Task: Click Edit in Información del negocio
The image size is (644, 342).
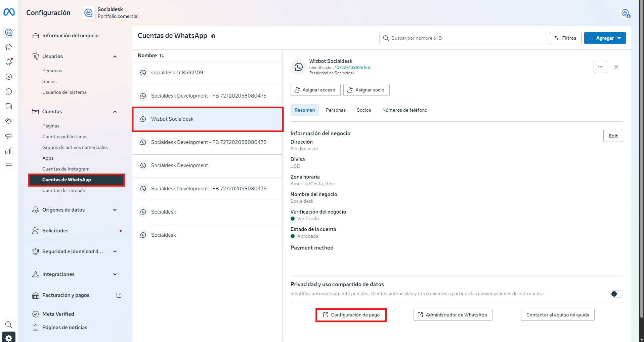Action: 613,136
